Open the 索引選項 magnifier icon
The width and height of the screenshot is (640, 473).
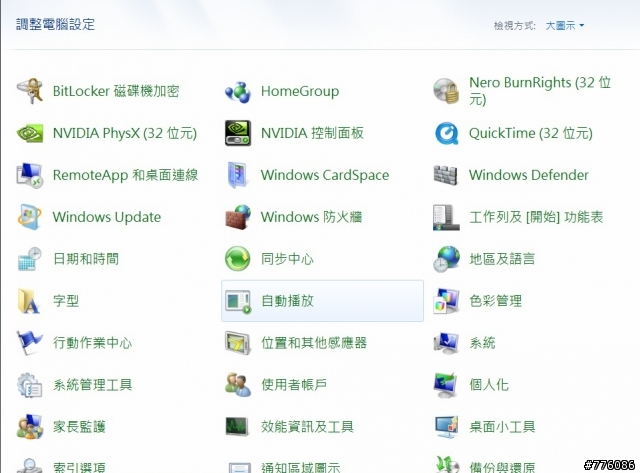[x=29, y=466]
